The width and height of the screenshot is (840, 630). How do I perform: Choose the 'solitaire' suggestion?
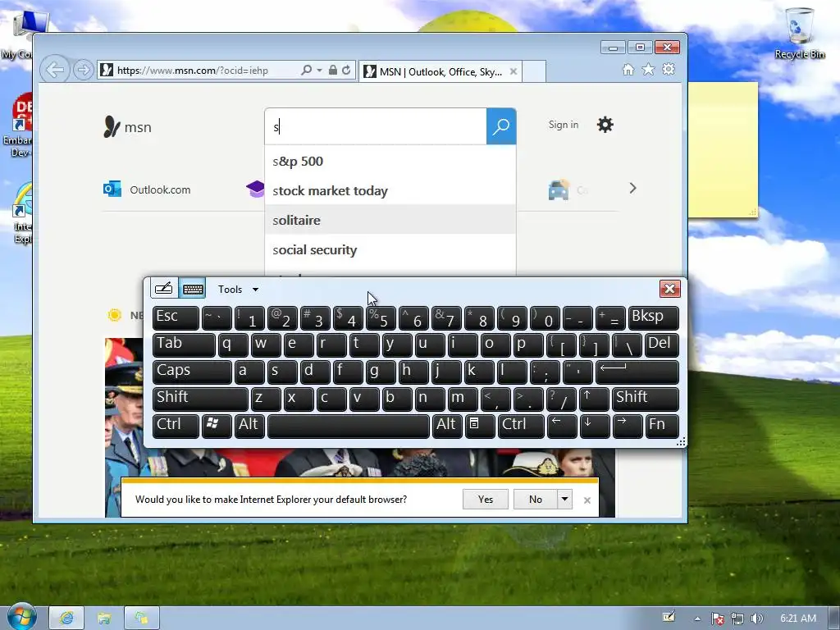[x=390, y=220]
